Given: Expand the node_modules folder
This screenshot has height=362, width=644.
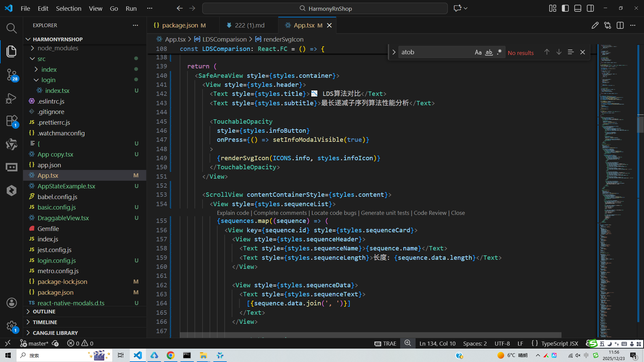Looking at the screenshot, I should (x=58, y=48).
